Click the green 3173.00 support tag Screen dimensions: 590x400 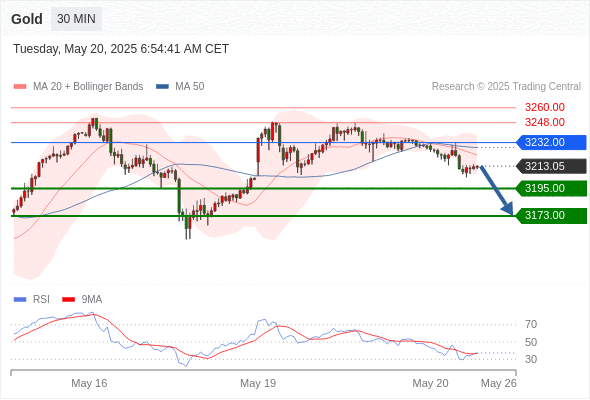[x=551, y=216]
